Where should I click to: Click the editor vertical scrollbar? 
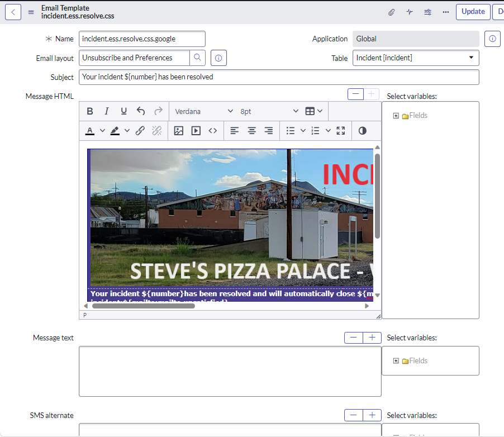[x=377, y=196]
